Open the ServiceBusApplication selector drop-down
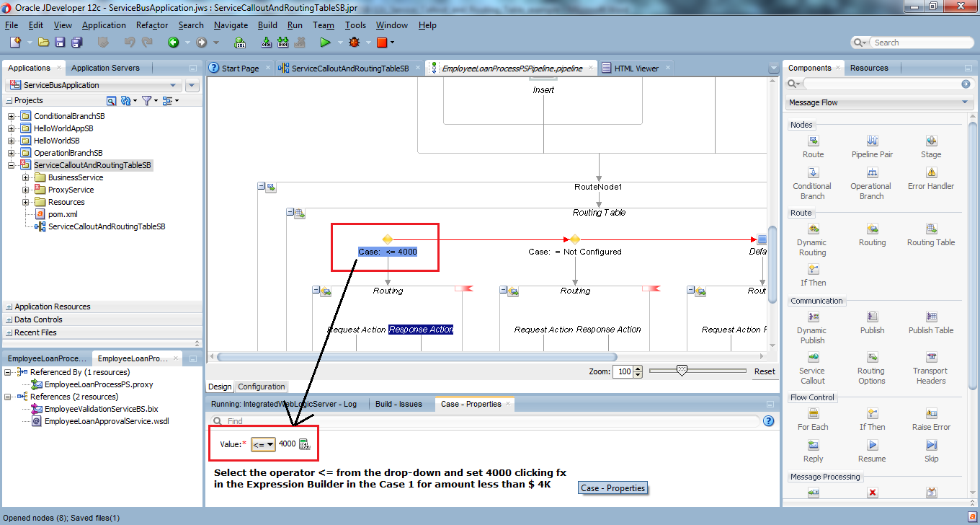 coord(92,85)
